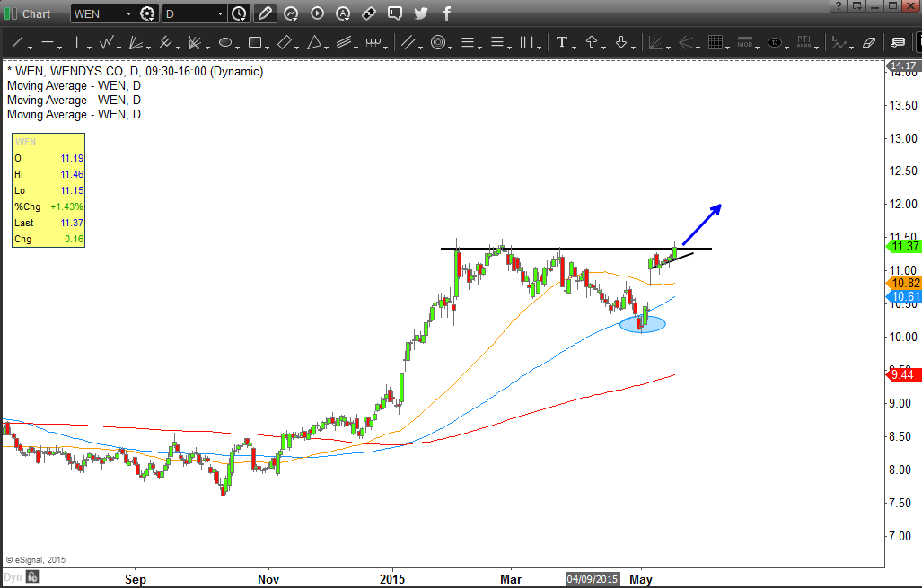Click the help question mark button
This screenshot has width=922, height=588.
(x=838, y=6)
